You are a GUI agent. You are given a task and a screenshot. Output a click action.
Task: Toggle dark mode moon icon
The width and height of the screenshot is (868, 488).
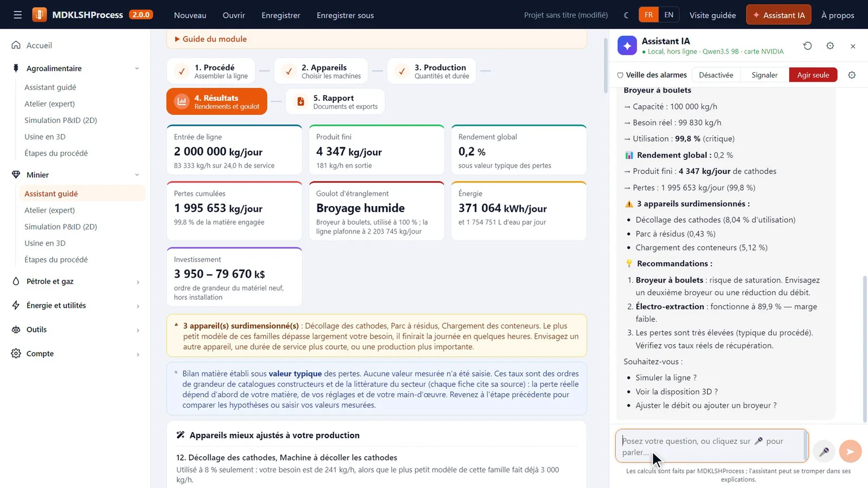pos(627,15)
